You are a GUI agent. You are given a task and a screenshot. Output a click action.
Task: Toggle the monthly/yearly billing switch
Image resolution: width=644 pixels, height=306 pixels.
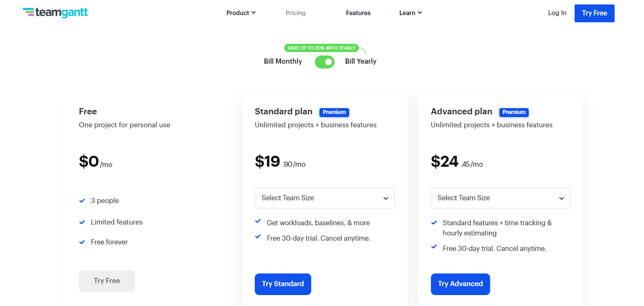[325, 62]
